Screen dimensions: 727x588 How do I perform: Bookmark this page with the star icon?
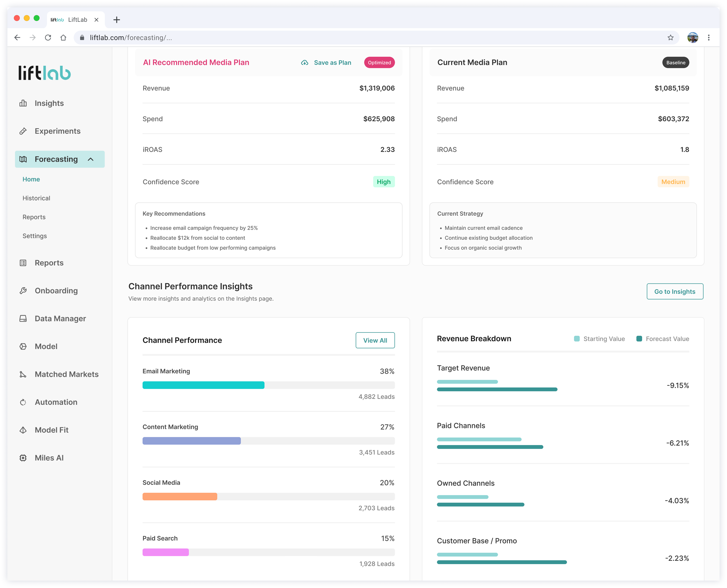click(x=670, y=38)
